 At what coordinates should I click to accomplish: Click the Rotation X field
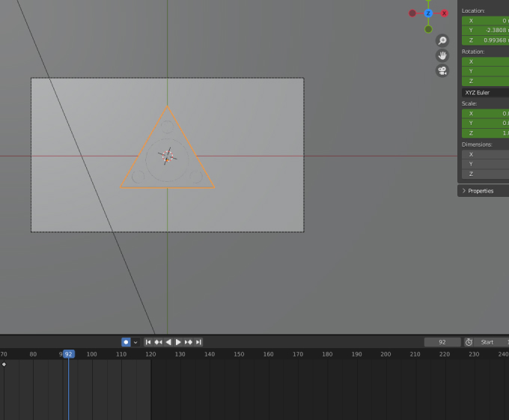tap(485, 61)
